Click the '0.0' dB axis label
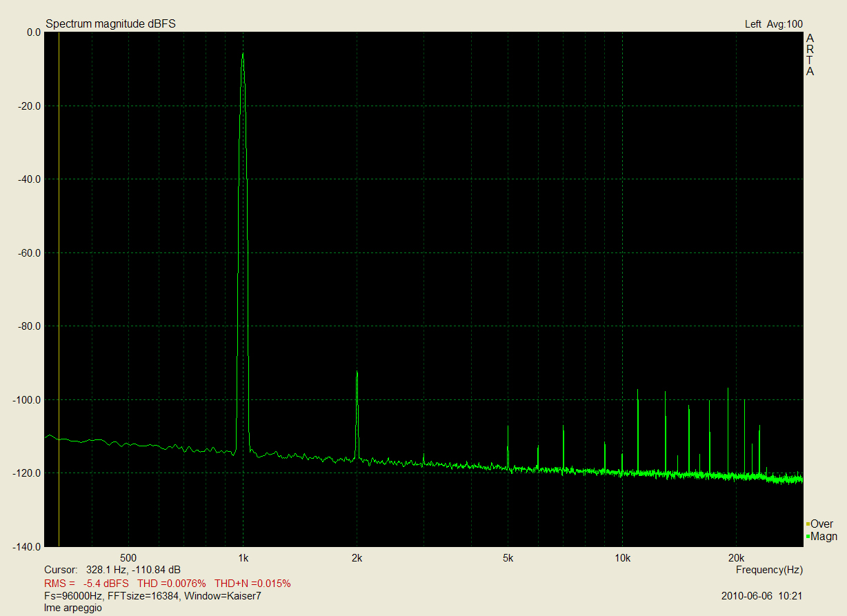847x616 pixels. click(33, 32)
